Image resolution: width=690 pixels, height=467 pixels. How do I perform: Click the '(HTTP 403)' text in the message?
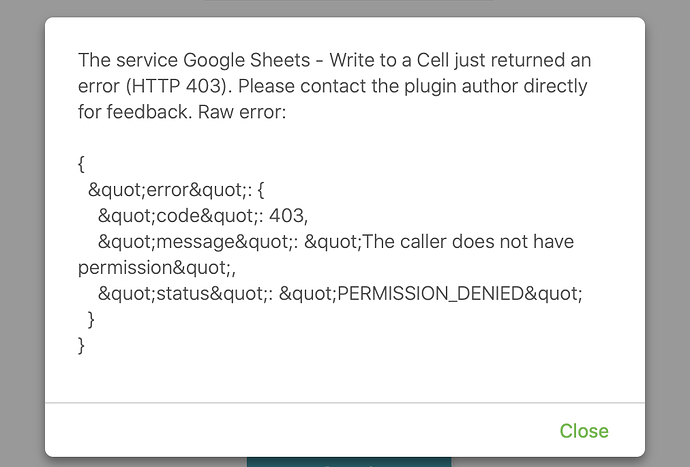pyautogui.click(x=179, y=86)
